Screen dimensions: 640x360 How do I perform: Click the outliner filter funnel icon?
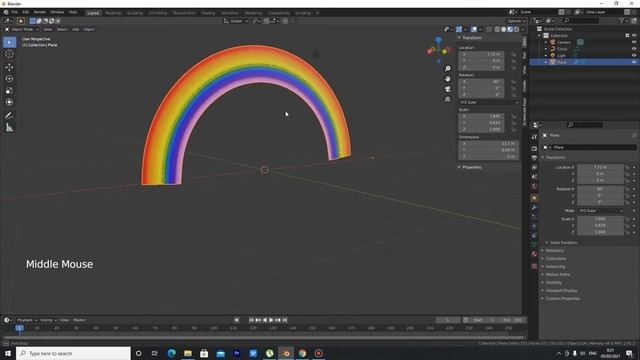pos(622,20)
